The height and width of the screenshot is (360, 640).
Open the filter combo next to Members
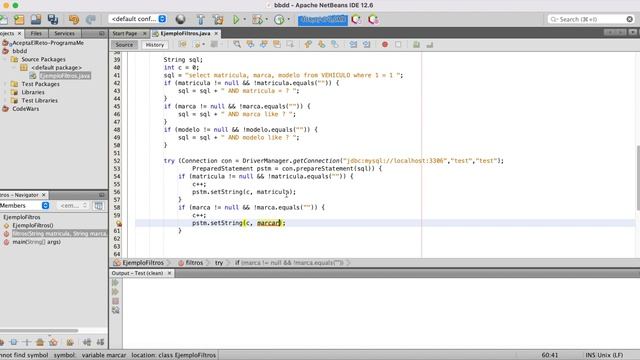tap(72, 206)
